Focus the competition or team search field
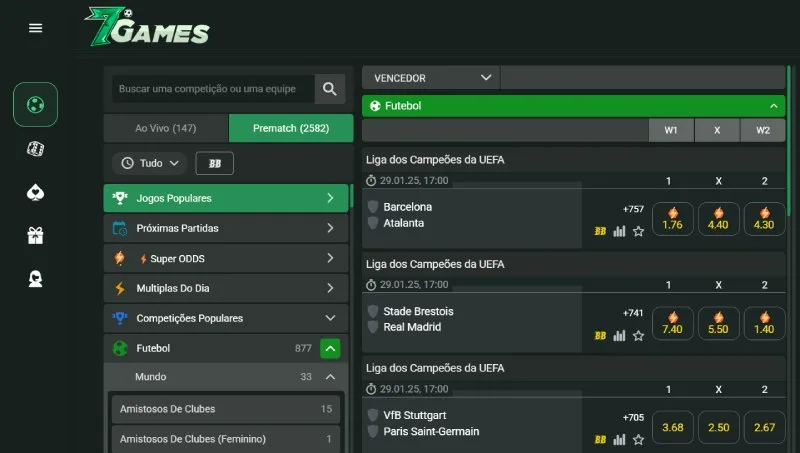This screenshot has width=800, height=453. pos(213,89)
